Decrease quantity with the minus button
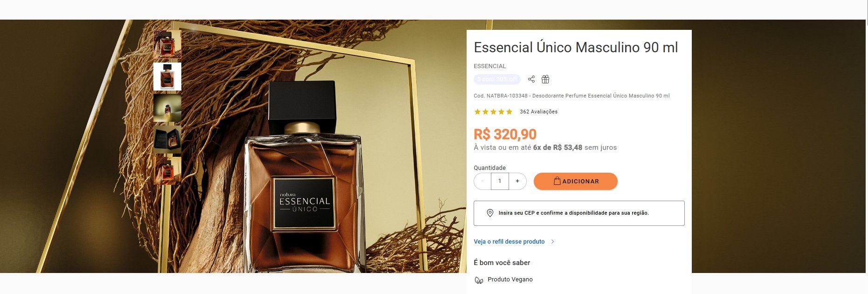Screen dimensions: 868x294 tap(482, 181)
